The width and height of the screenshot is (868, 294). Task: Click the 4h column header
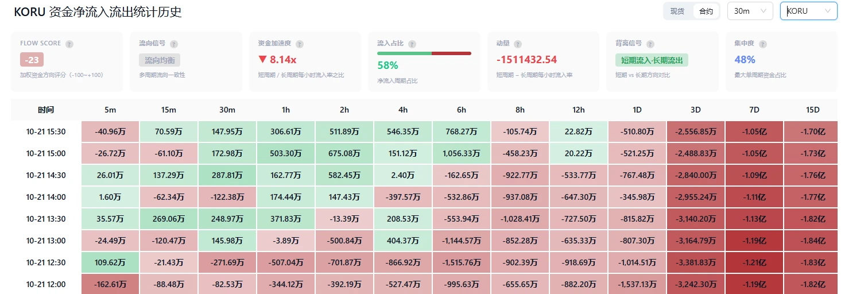[403, 110]
